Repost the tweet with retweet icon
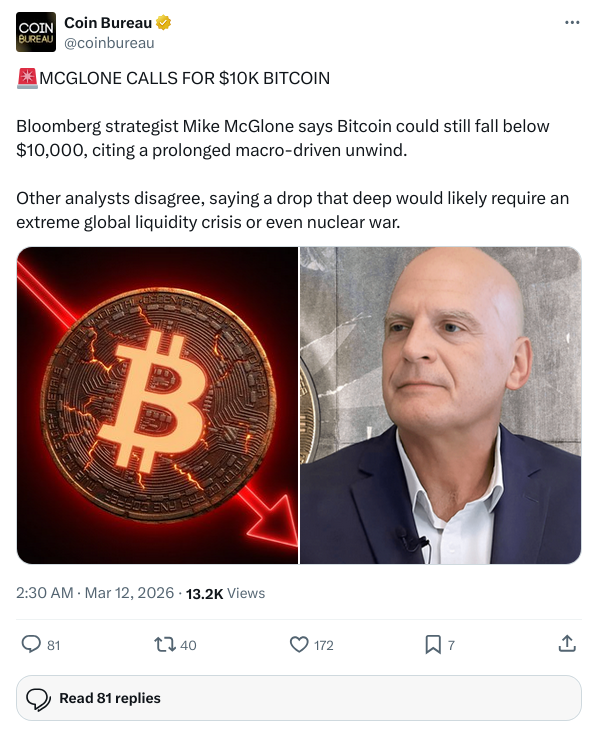The width and height of the screenshot is (598, 729). pos(165,644)
